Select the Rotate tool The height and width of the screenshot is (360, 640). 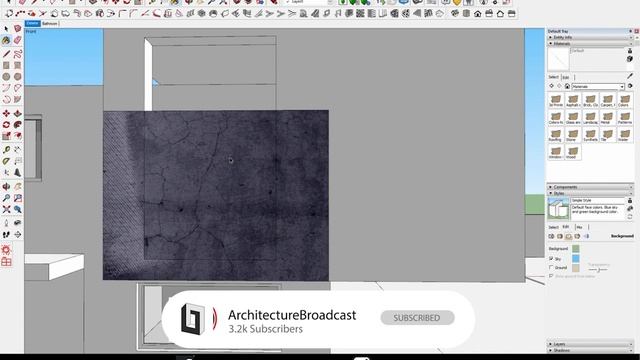6,124
